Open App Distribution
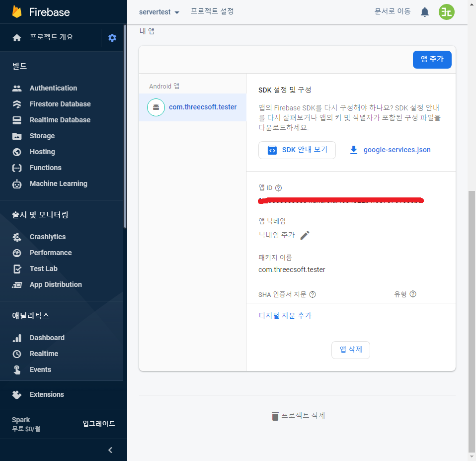476x461 pixels. click(x=56, y=284)
